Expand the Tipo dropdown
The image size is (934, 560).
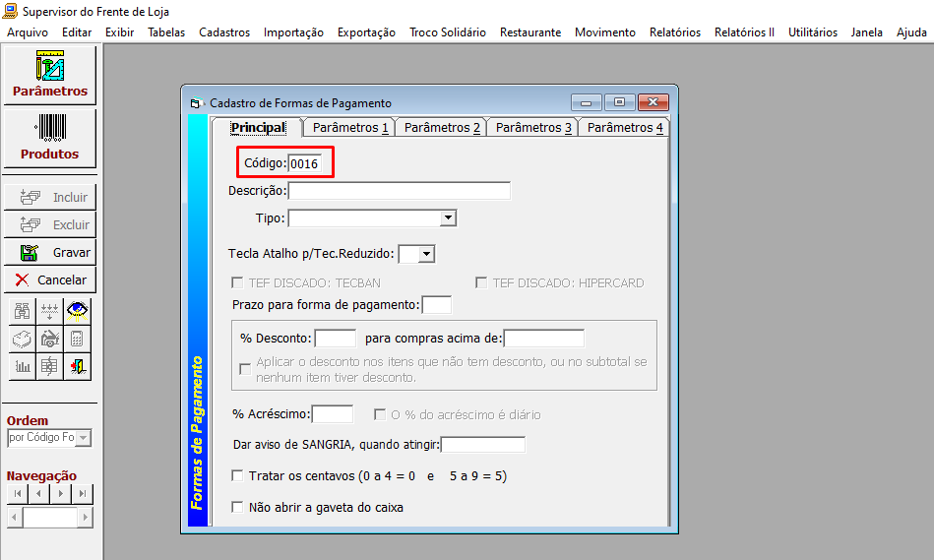coord(448,218)
